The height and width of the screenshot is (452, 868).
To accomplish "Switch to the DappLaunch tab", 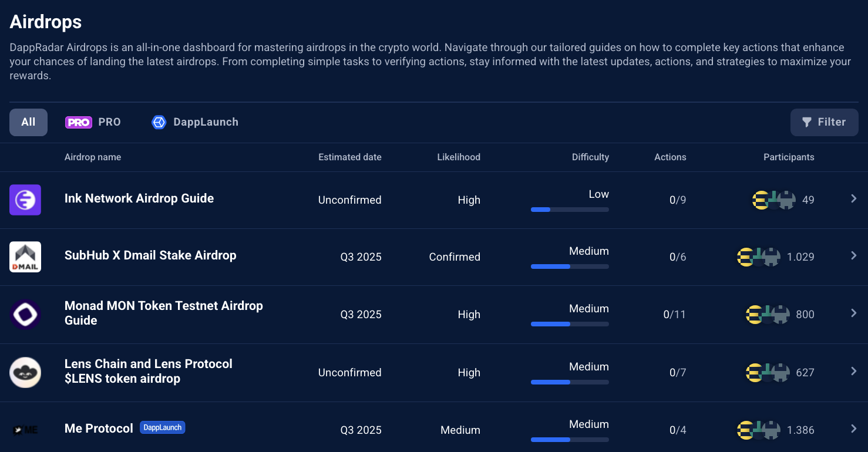I will coord(195,122).
